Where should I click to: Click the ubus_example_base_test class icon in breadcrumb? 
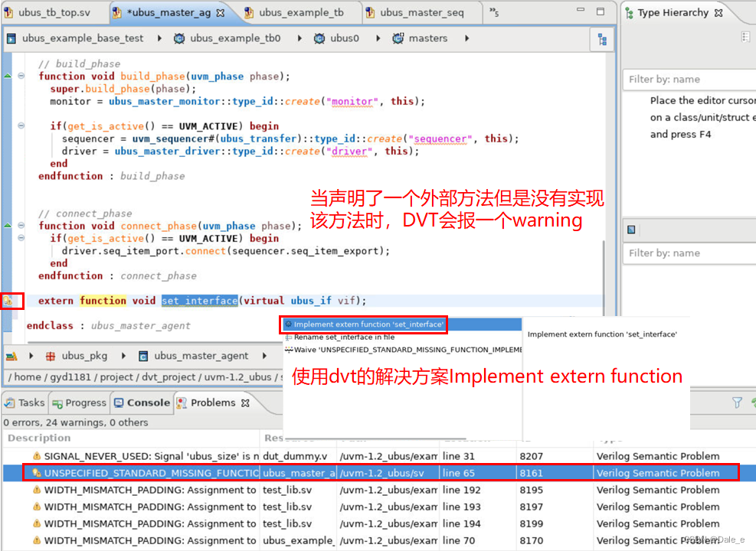pos(10,38)
